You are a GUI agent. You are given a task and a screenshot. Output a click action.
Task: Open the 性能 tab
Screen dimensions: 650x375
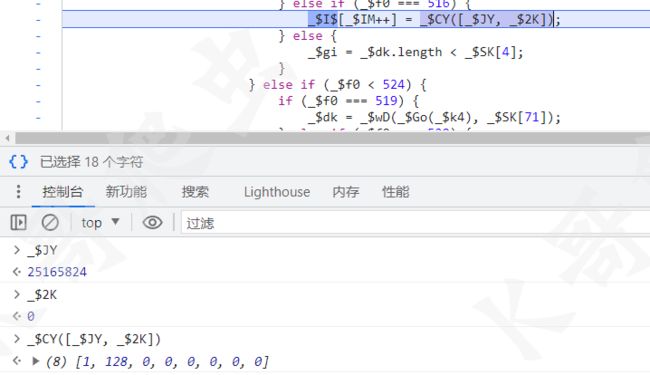(x=395, y=192)
